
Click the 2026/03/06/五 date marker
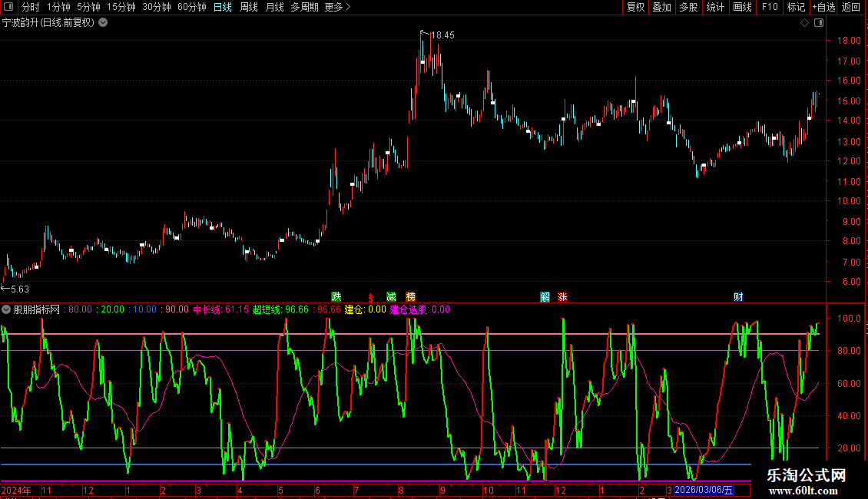704,490
